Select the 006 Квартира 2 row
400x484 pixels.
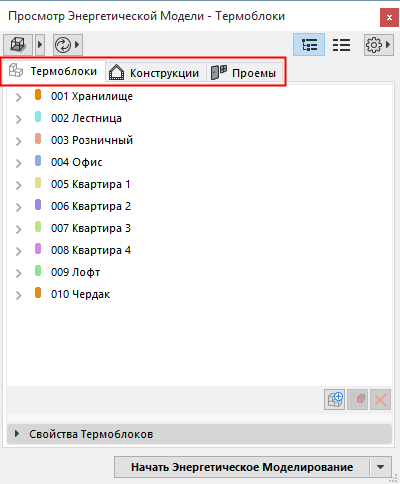pyautogui.click(x=199, y=206)
